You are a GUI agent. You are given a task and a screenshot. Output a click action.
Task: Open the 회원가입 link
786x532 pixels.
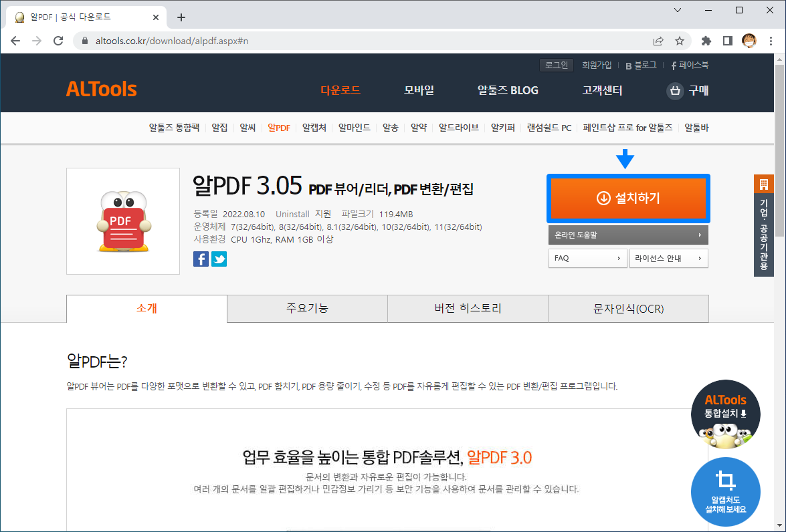[x=597, y=65]
